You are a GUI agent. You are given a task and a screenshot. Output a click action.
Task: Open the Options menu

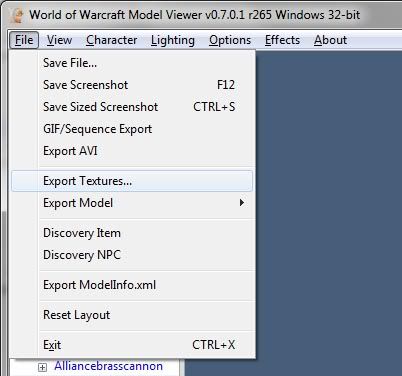tap(230, 40)
